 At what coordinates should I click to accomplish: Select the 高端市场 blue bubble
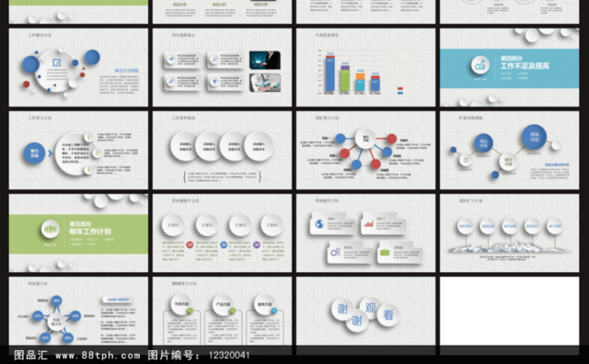(x=534, y=137)
